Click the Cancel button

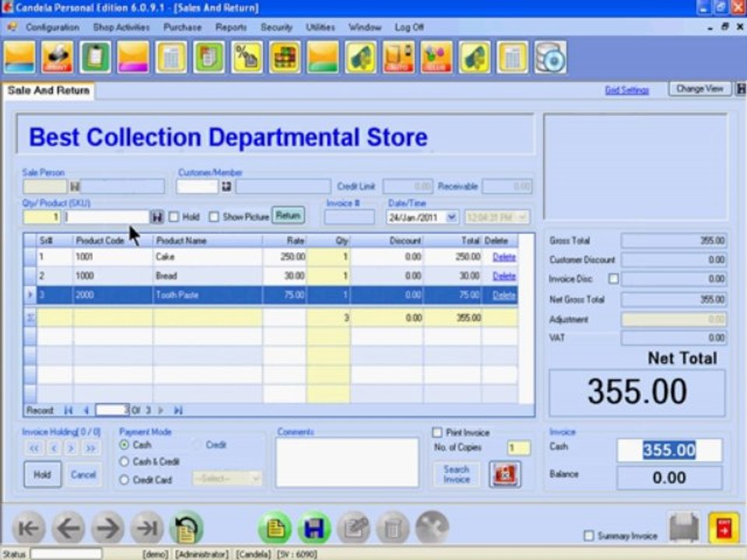pos(83,474)
